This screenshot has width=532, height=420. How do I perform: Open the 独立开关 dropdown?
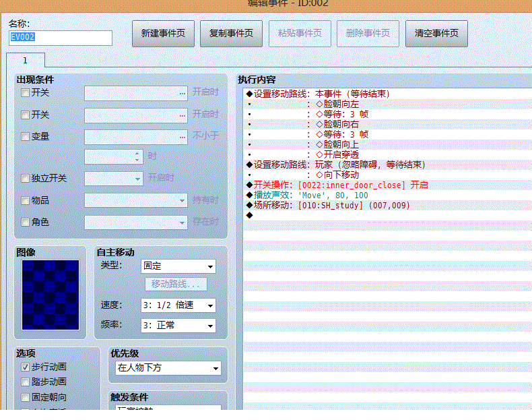pos(114,179)
